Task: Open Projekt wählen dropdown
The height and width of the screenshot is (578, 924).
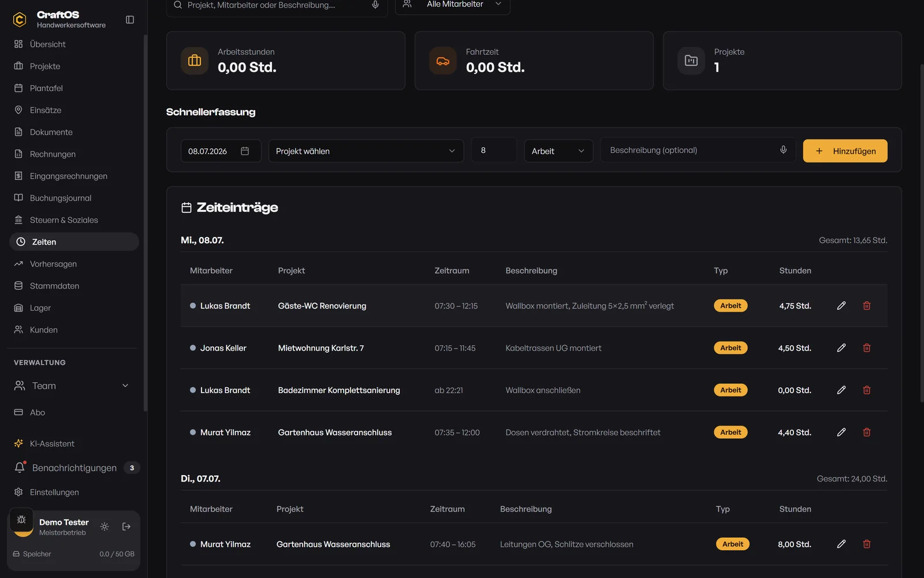Action: [366, 151]
